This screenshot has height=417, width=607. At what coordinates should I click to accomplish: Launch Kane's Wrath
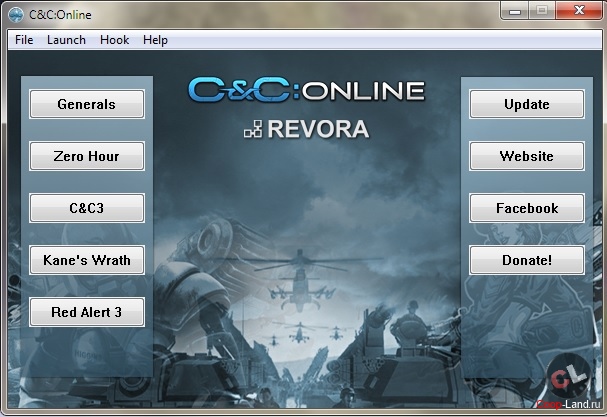pyautogui.click(x=87, y=260)
